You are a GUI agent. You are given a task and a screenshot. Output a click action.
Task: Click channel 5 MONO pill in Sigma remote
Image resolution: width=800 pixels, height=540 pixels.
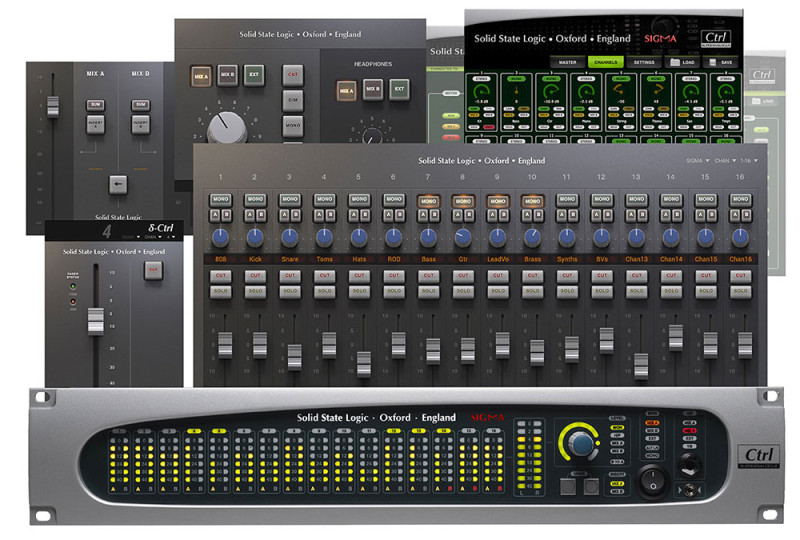(621, 79)
